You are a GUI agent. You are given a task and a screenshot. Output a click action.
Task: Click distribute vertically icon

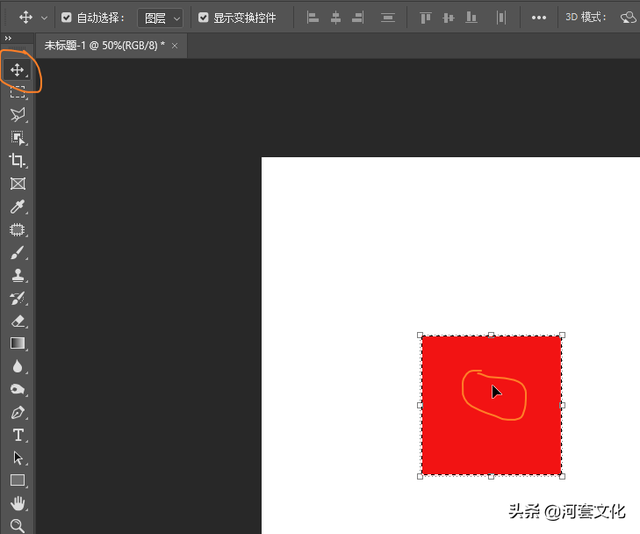(388, 18)
